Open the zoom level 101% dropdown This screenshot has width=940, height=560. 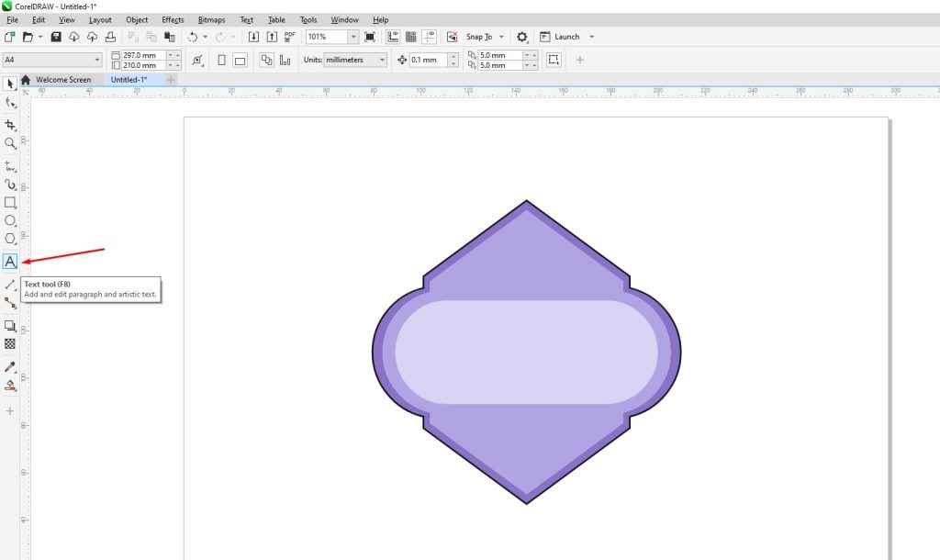click(x=353, y=37)
